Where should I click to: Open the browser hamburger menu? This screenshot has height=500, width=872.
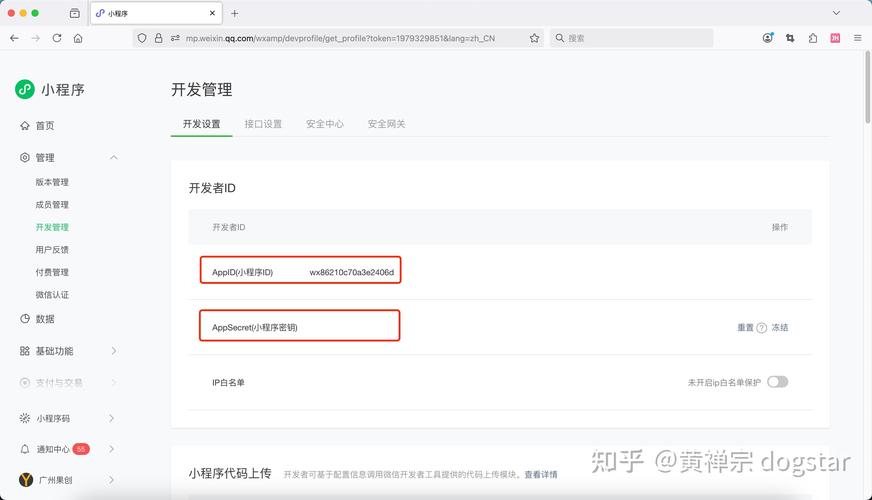point(858,38)
